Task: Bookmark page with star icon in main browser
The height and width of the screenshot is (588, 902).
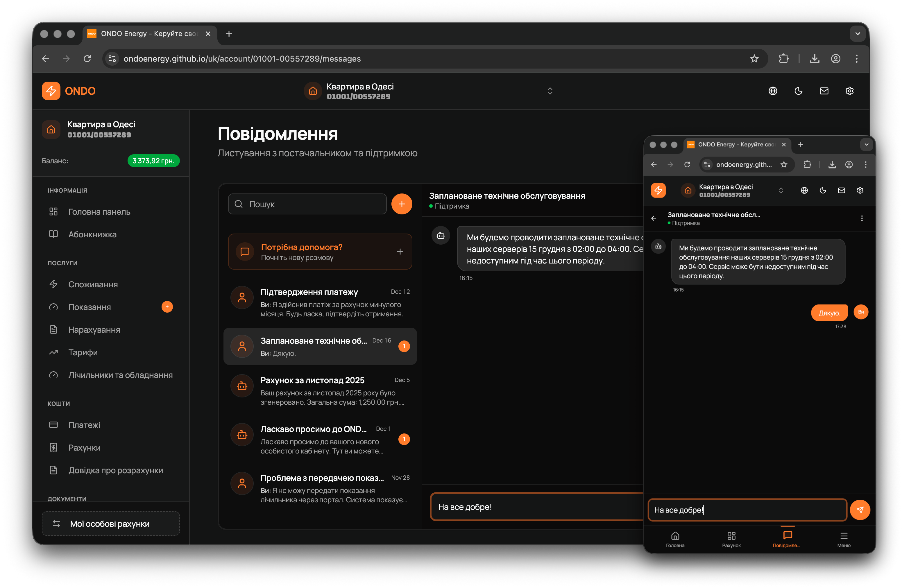Action: 754,59
